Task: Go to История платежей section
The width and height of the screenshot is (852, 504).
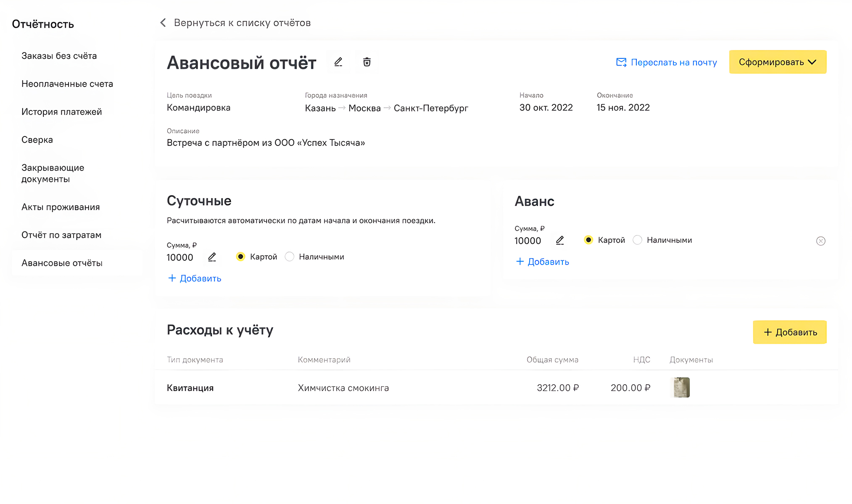Action: click(61, 112)
